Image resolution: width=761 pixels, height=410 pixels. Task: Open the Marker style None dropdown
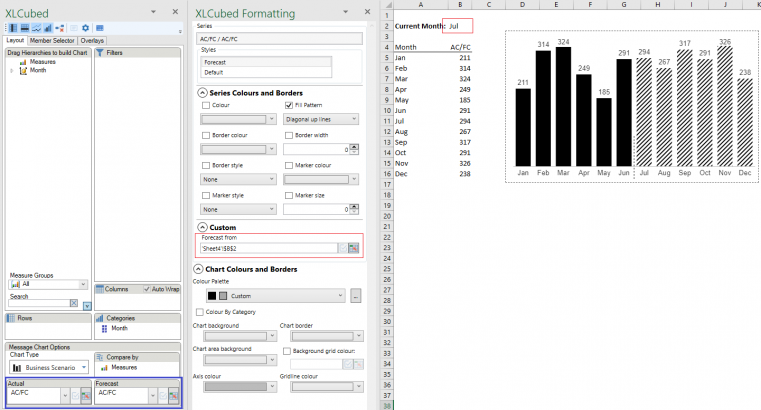[x=238, y=210]
